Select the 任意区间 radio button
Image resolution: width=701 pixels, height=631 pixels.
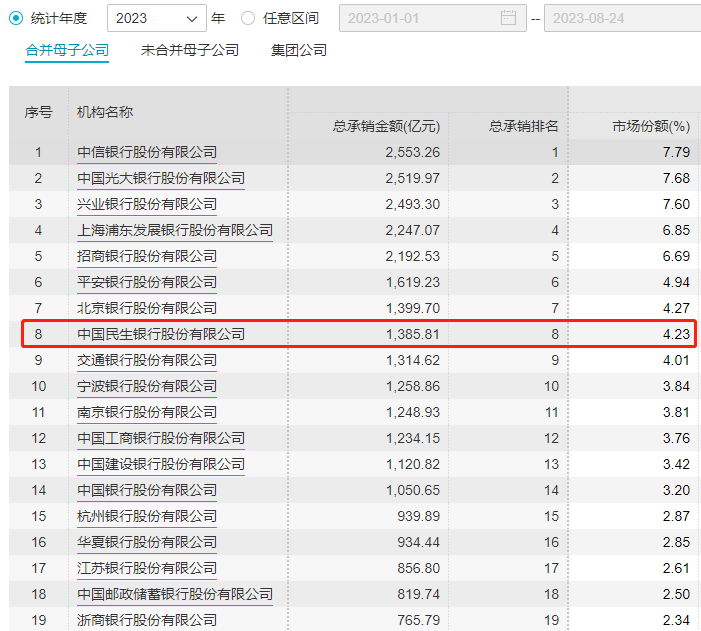(x=248, y=18)
